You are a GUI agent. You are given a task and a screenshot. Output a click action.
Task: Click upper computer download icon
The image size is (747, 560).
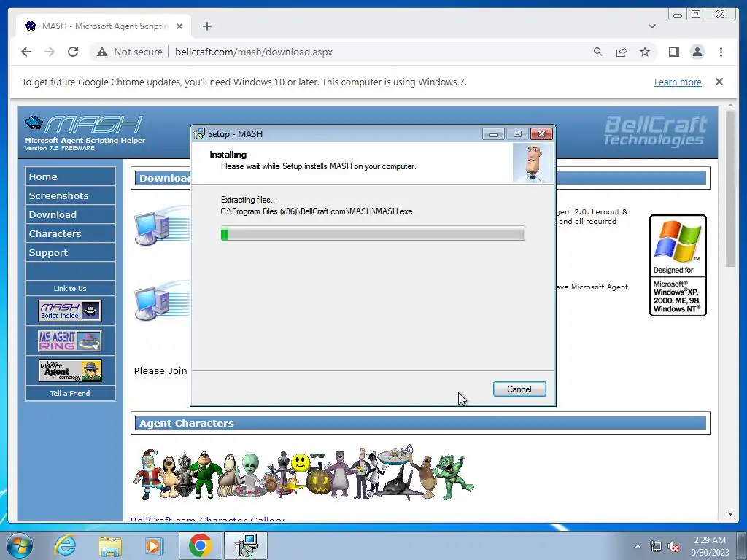pos(161,226)
